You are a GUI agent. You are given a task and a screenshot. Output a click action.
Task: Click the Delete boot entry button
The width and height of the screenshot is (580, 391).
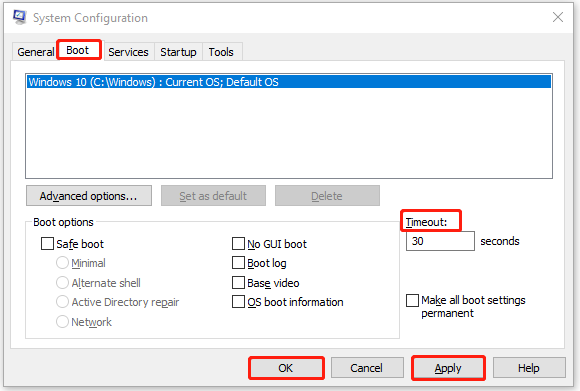click(327, 196)
